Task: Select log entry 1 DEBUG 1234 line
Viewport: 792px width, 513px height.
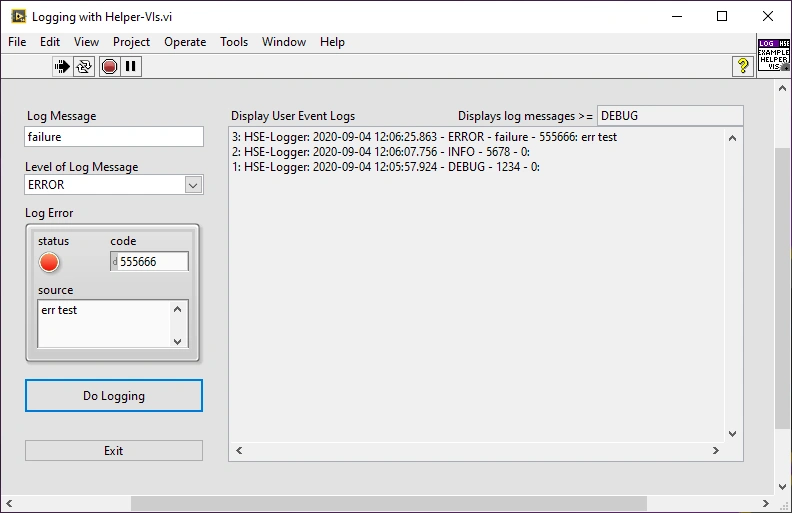Action: point(386,167)
